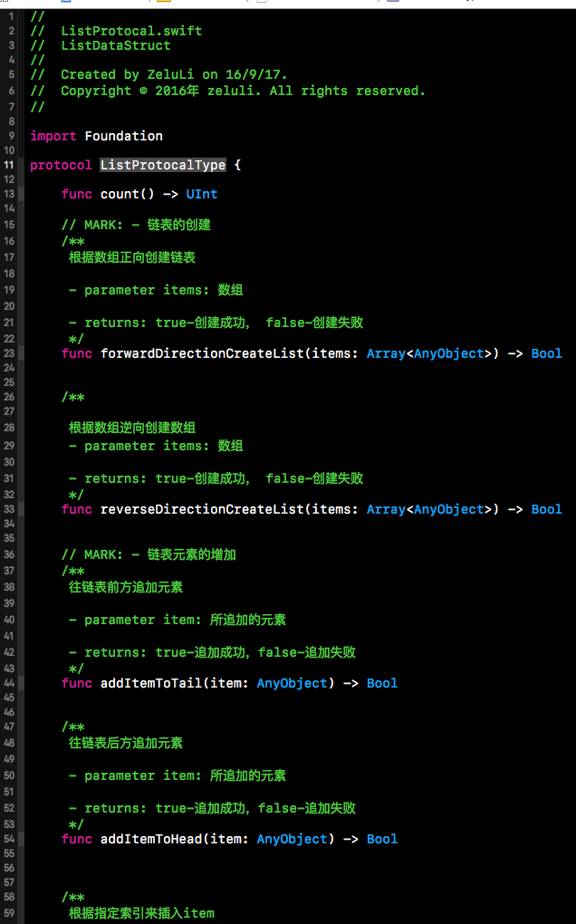Click the '往链表前方追加元素' doc comment
The height and width of the screenshot is (924, 576).
click(126, 588)
